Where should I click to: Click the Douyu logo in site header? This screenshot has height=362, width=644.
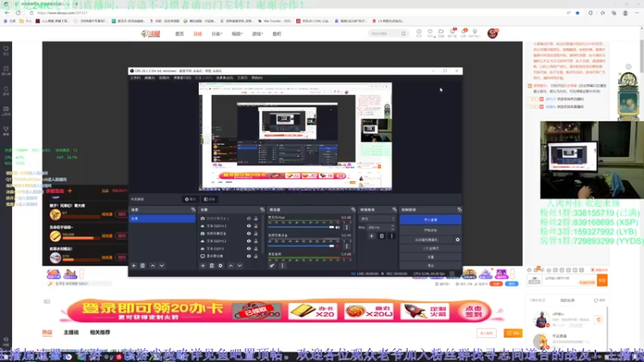tap(151, 34)
